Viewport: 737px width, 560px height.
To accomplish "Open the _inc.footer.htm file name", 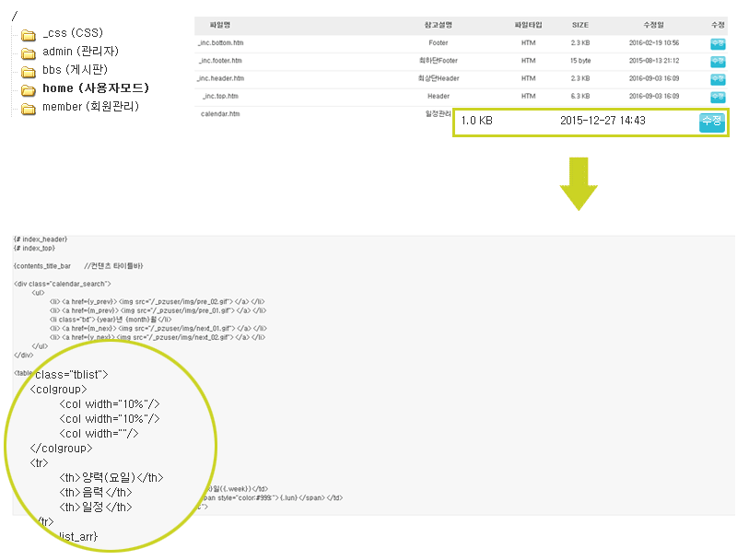I will point(220,61).
